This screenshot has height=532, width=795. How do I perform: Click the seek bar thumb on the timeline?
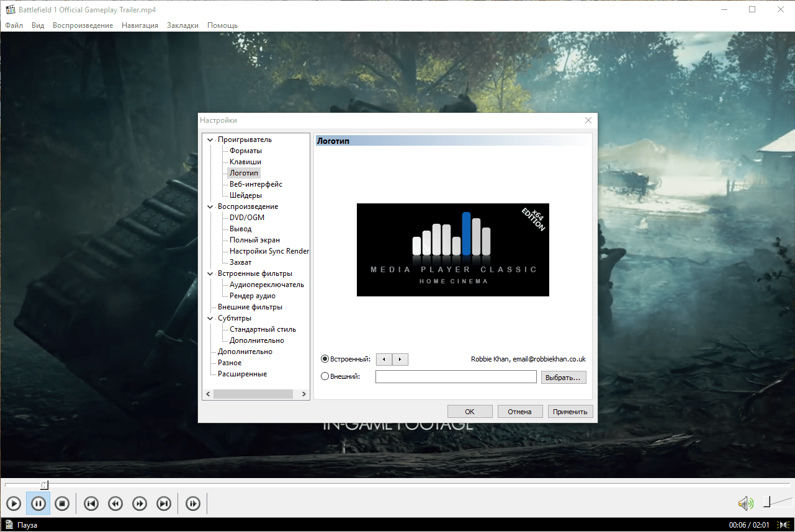(45, 485)
